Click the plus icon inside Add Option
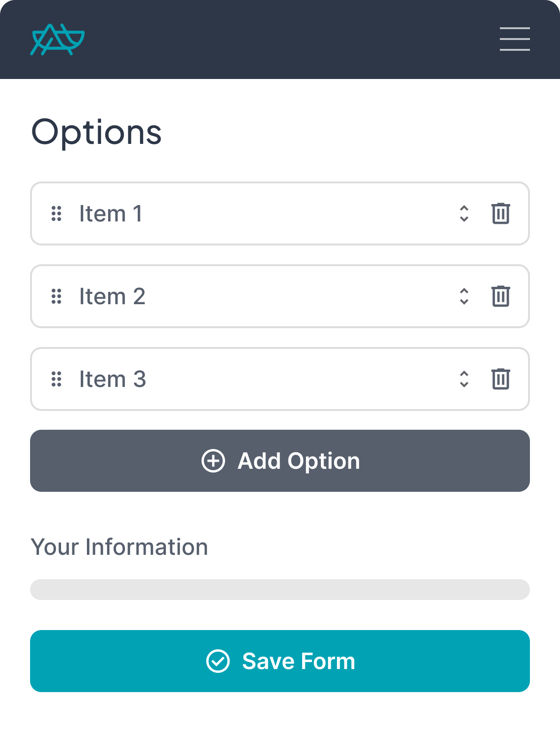This screenshot has height=741, width=560. (214, 461)
